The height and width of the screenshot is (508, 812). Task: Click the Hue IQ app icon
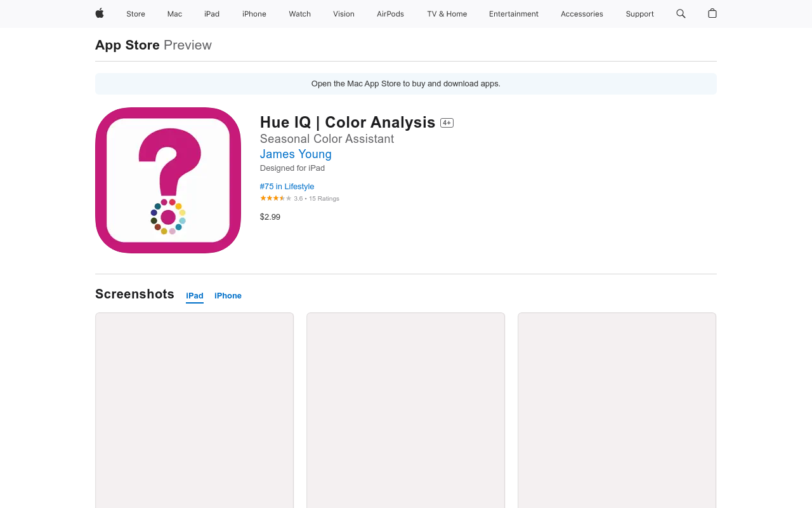point(168,180)
